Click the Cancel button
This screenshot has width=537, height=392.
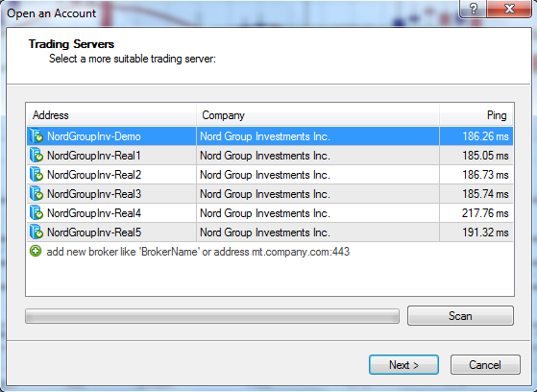point(485,364)
